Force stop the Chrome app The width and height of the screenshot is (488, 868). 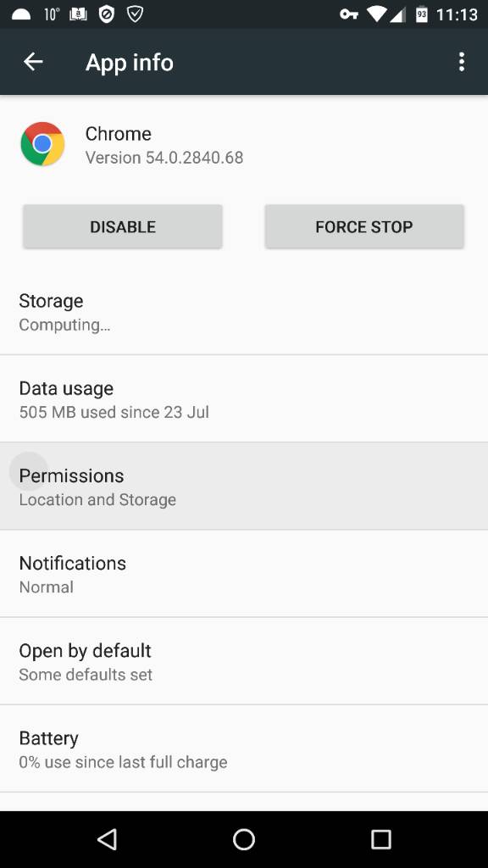pos(364,226)
